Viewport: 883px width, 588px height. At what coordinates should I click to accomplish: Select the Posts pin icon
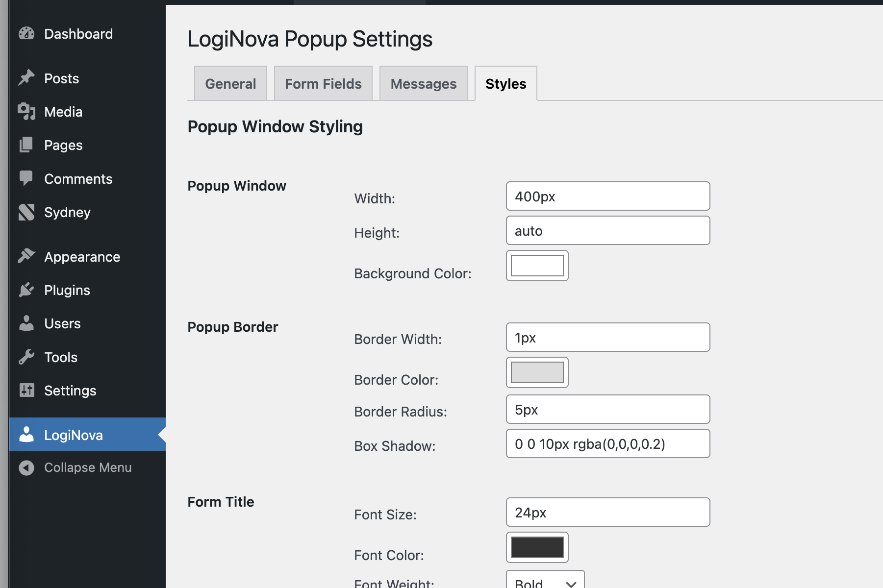point(26,77)
